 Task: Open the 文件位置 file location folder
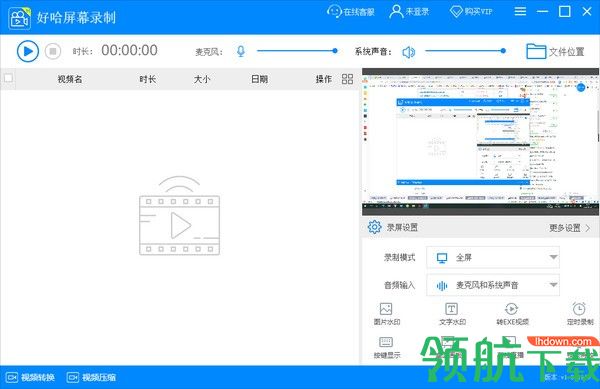[x=555, y=51]
